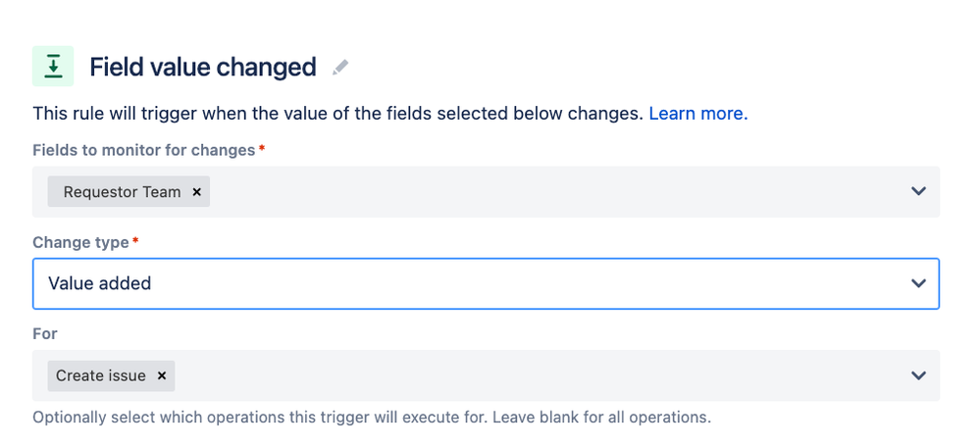
Task: Remove the Requestor Team tag
Action: (196, 192)
